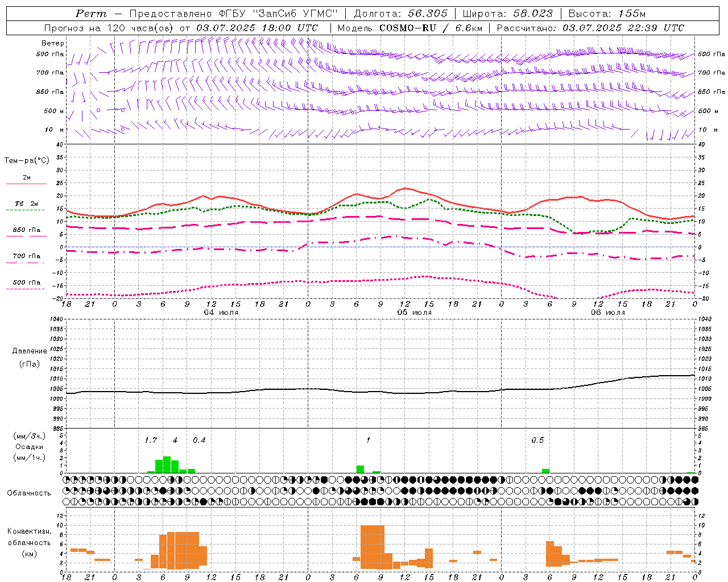728x582 pixels.
Task: Click the dash-dot line sample under "700 гПа" legend
Action: pos(26,263)
